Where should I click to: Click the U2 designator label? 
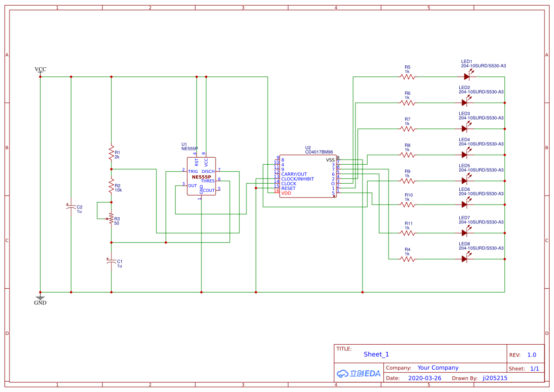click(308, 148)
